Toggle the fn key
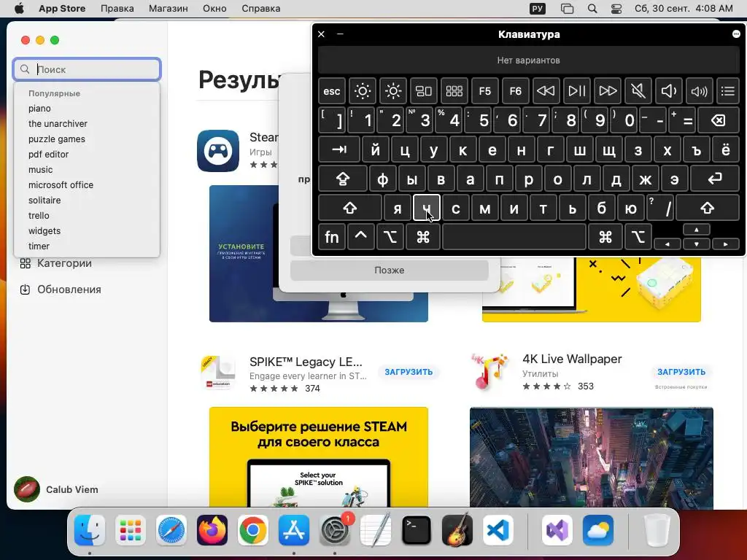The image size is (747, 560). click(332, 237)
